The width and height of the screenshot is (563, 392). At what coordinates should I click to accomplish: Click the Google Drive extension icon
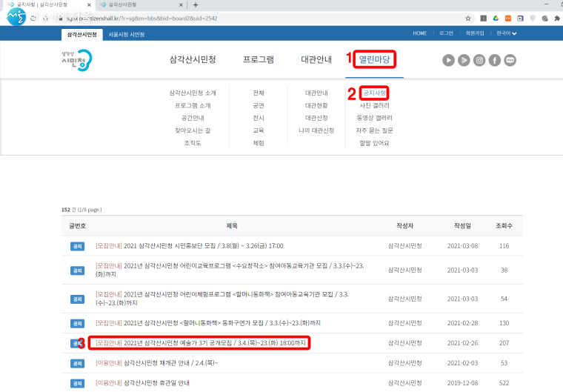tap(496, 18)
